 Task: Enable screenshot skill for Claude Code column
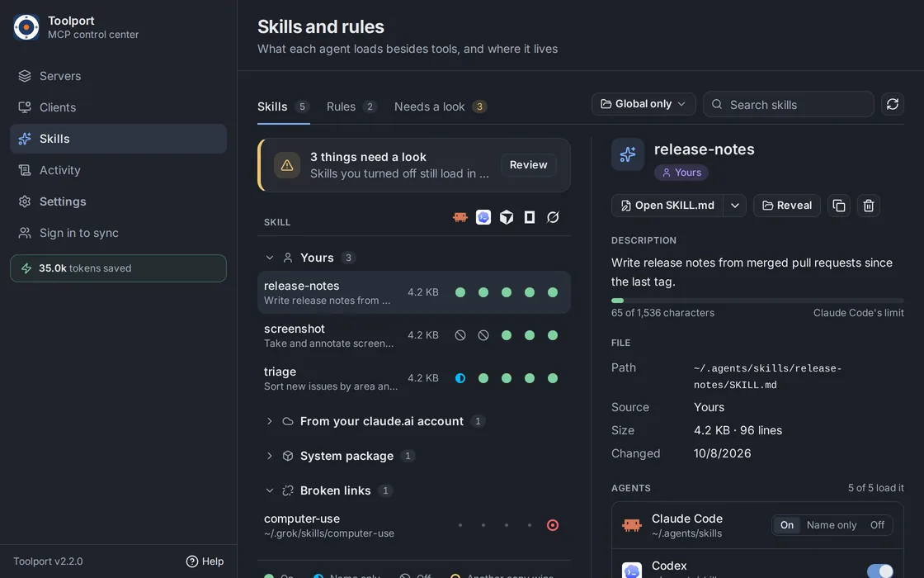tap(460, 335)
